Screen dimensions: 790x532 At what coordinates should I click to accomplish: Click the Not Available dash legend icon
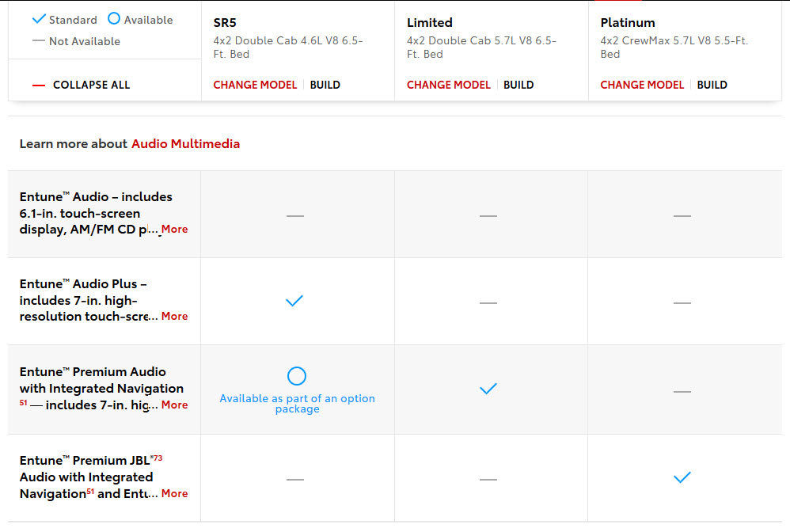coord(39,41)
